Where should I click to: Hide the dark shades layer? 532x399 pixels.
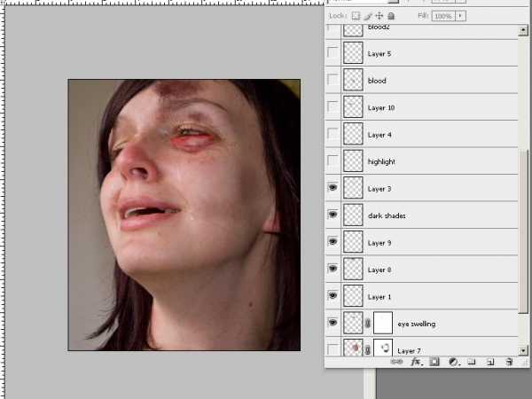click(x=332, y=215)
